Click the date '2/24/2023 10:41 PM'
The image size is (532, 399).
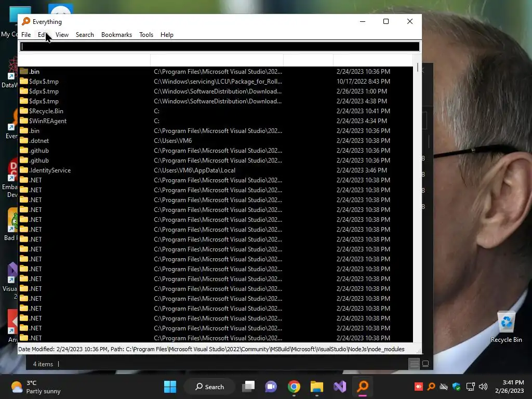(363, 111)
